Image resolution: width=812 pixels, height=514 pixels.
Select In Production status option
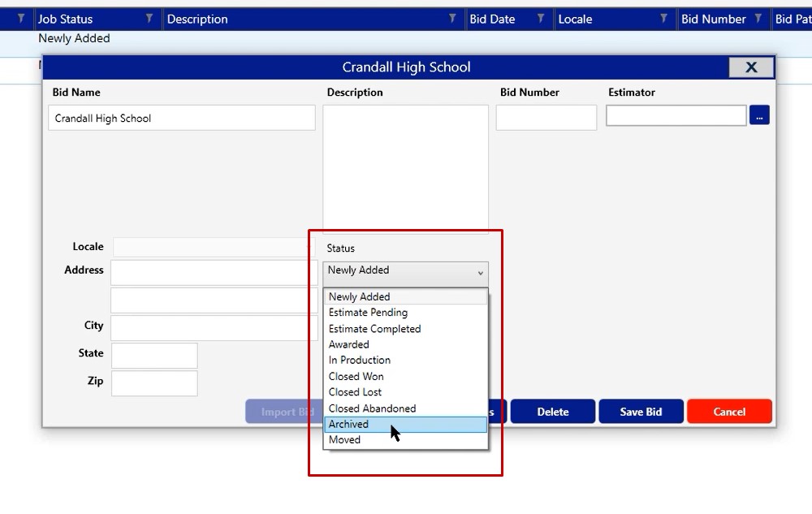click(x=359, y=360)
